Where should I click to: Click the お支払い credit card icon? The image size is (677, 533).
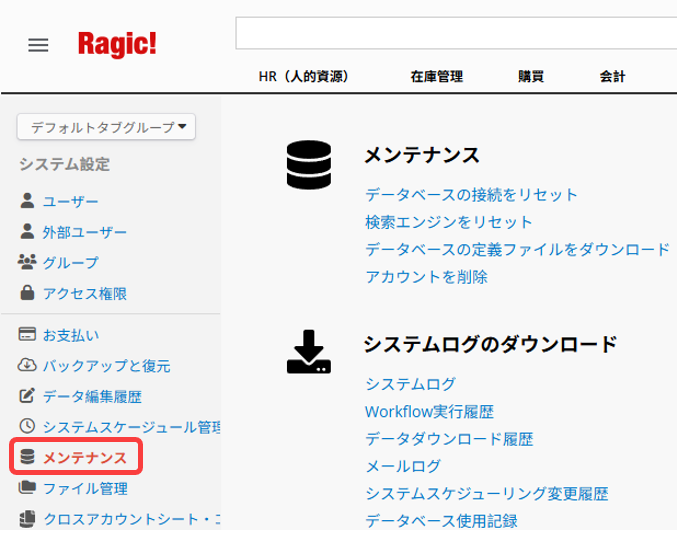coord(27,334)
